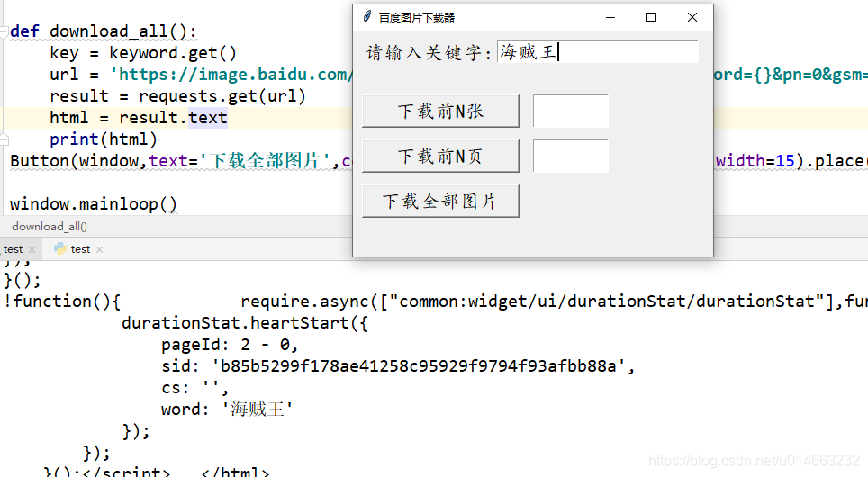Screen dimensions: 868x477
Task: Click the 'print(html)' code line
Action: click(104, 139)
